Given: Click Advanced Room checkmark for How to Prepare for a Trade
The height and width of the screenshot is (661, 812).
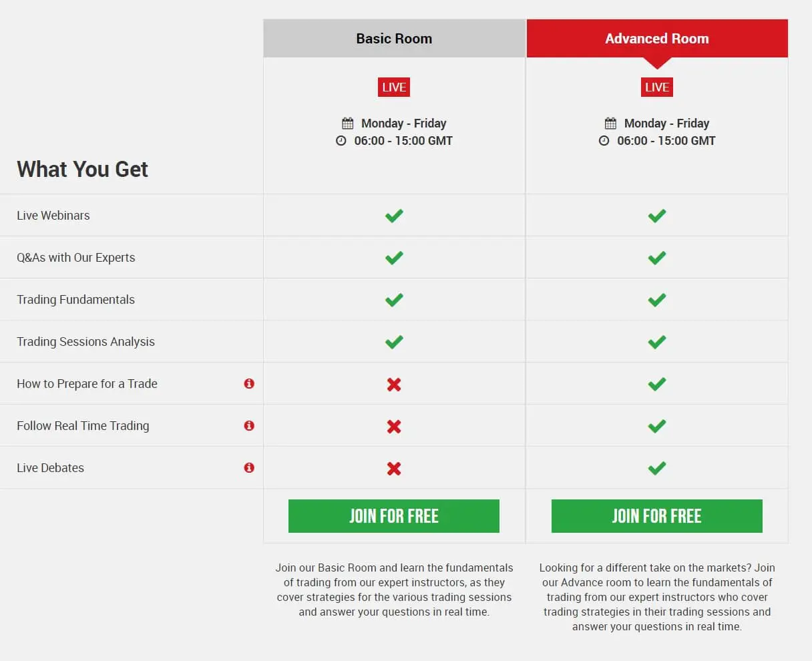Looking at the screenshot, I should (657, 384).
